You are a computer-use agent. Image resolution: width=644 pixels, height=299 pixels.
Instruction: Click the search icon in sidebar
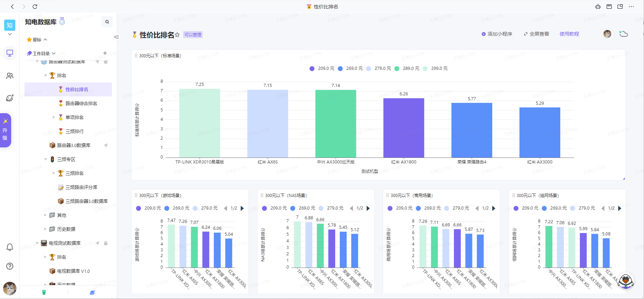(x=107, y=22)
